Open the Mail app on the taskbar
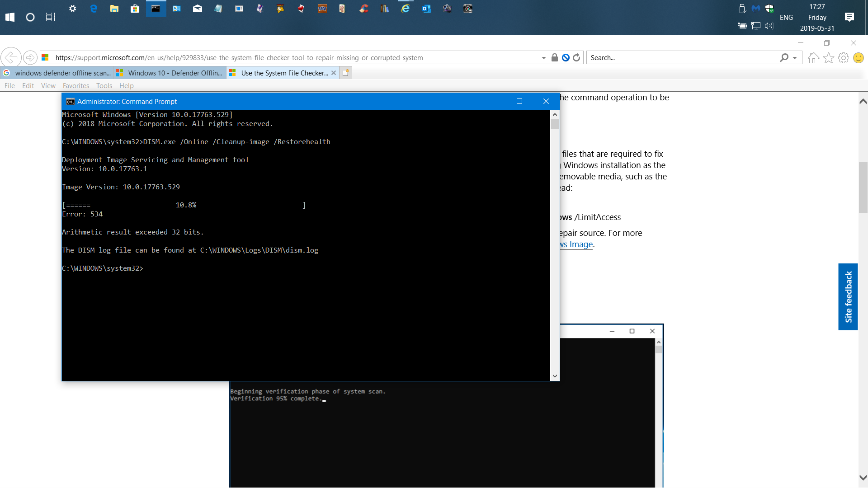Screen dimensions: 868x488 pyautogui.click(x=198, y=9)
